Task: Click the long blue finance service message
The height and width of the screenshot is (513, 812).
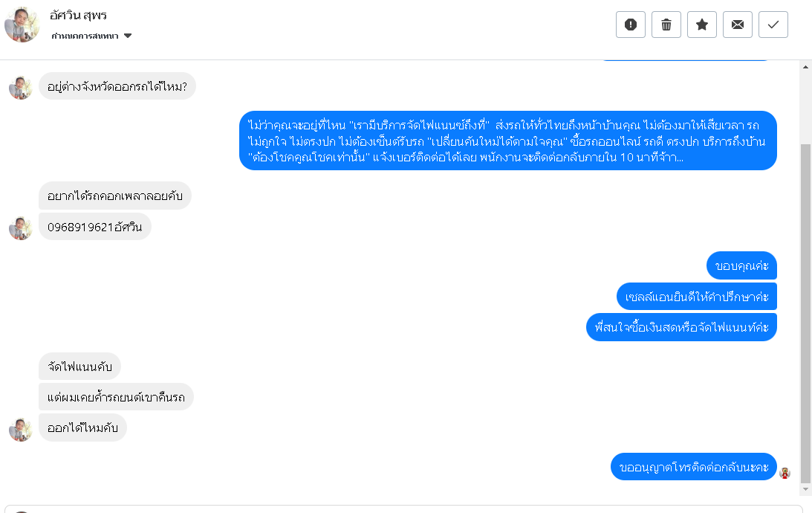Action: coord(508,141)
